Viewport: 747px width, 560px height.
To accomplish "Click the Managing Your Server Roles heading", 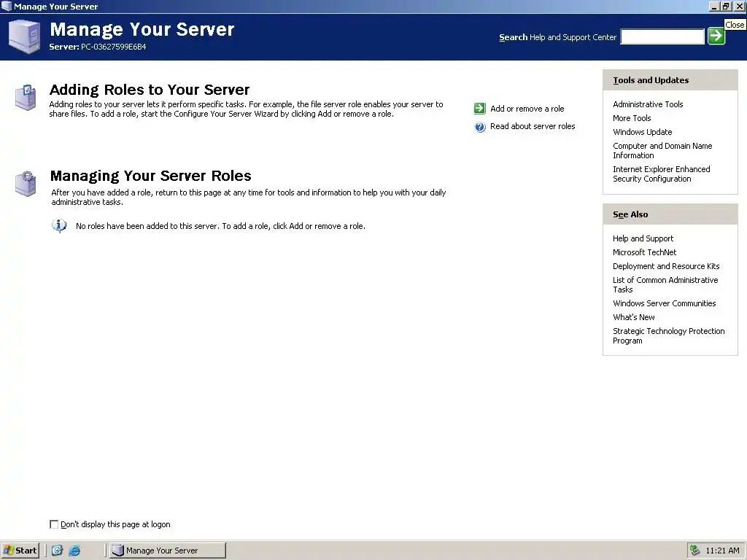I will tap(150, 176).
